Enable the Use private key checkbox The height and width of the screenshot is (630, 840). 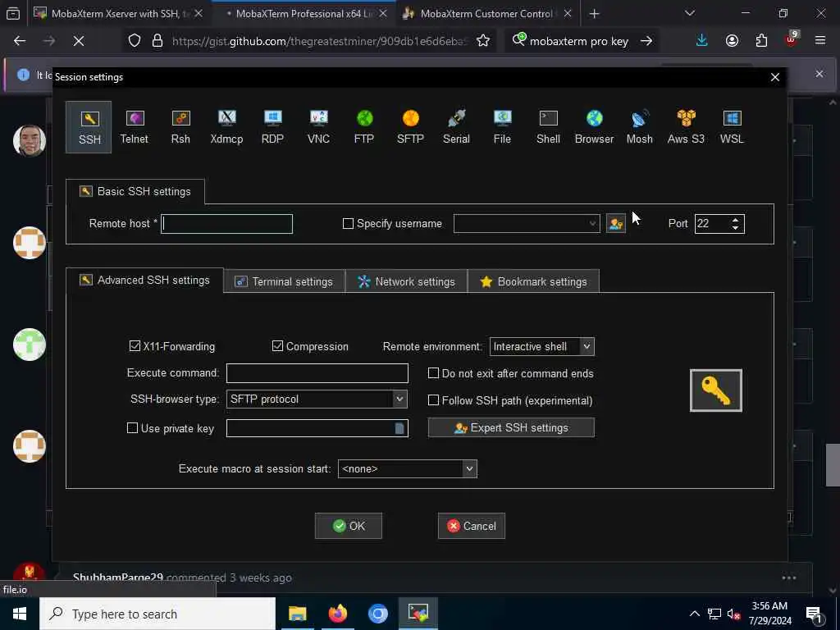[132, 428]
